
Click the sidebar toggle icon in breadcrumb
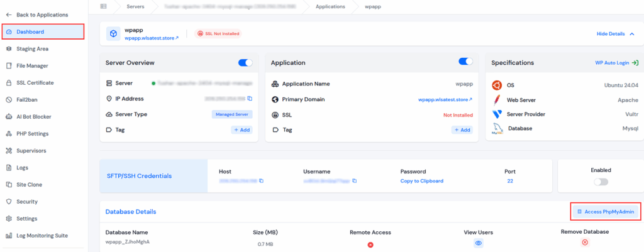click(103, 6)
